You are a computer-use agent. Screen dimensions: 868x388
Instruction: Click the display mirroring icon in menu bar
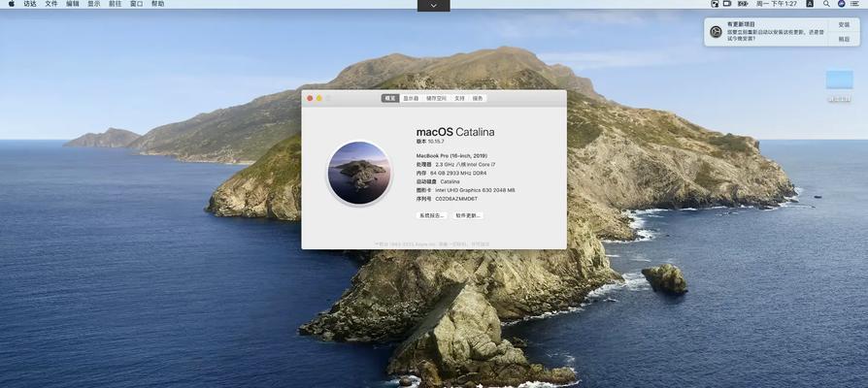[727, 3]
